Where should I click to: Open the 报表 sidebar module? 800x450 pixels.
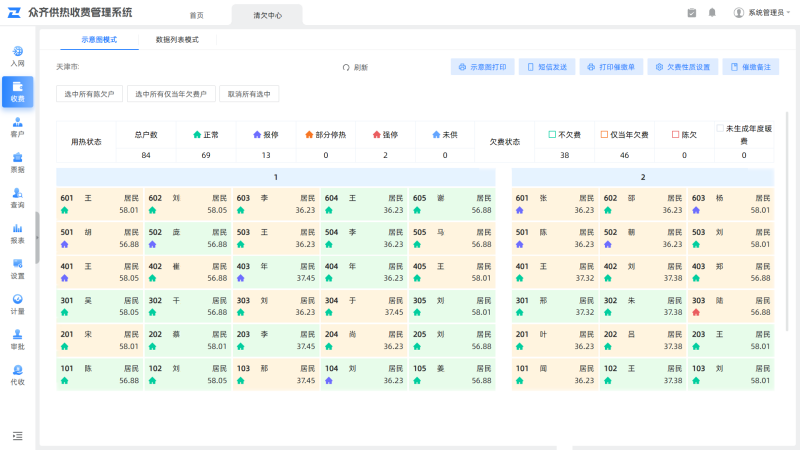[17, 234]
